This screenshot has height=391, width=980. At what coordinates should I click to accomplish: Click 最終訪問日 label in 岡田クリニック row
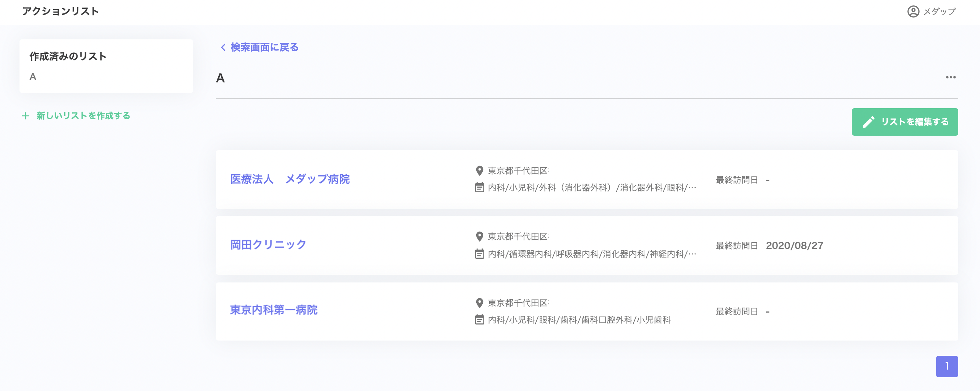coord(737,246)
